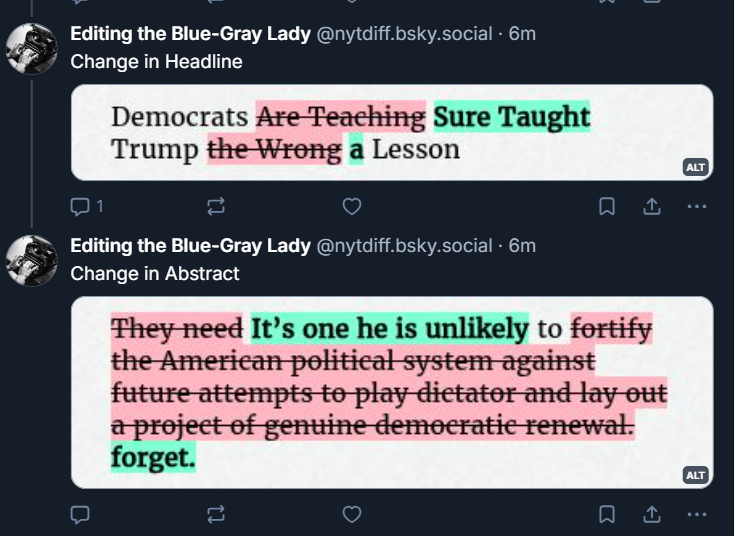
Task: Reply to the Change in Abstract post
Action: (81, 514)
